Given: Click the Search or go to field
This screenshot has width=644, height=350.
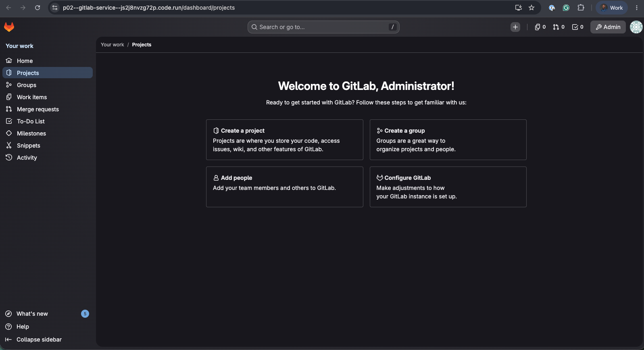Looking at the screenshot, I should [323, 27].
